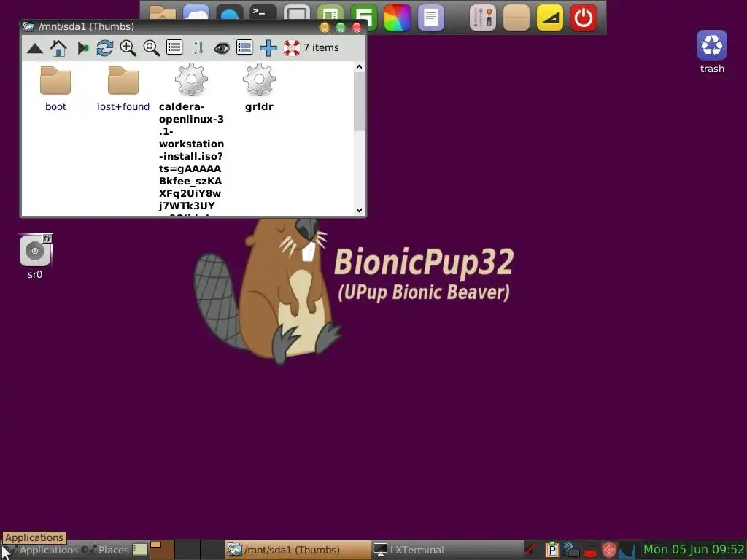Change the sort order of files
The image size is (747, 560).
click(198, 48)
